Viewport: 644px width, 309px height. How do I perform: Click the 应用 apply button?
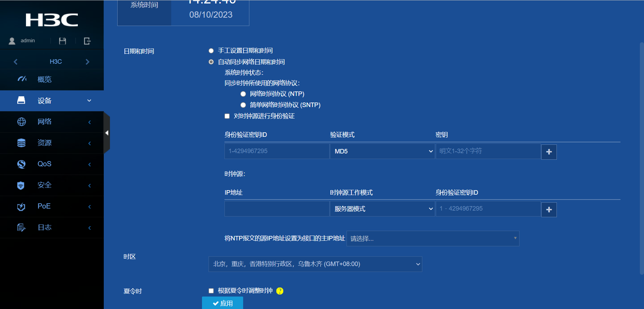coord(222,303)
